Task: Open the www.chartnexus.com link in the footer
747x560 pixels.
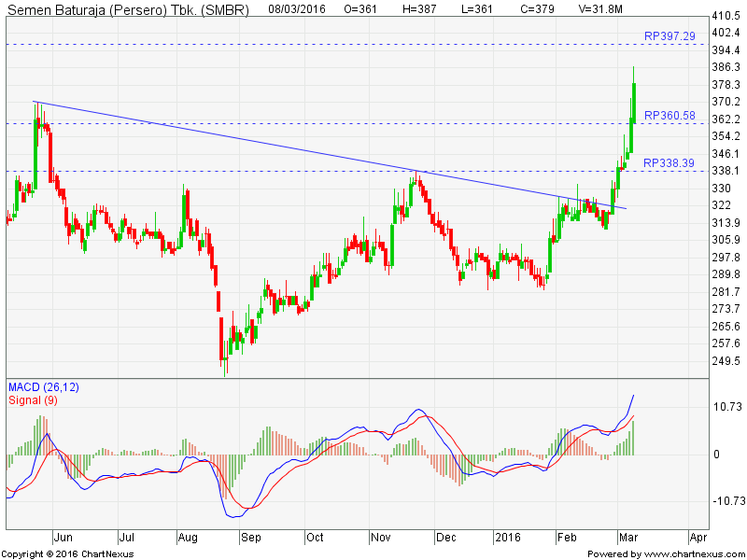Action: [694, 554]
